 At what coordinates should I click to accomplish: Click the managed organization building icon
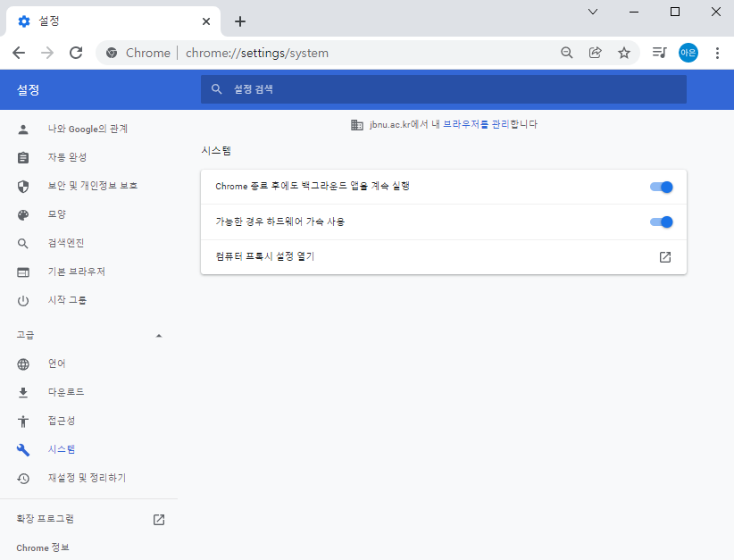click(x=356, y=124)
